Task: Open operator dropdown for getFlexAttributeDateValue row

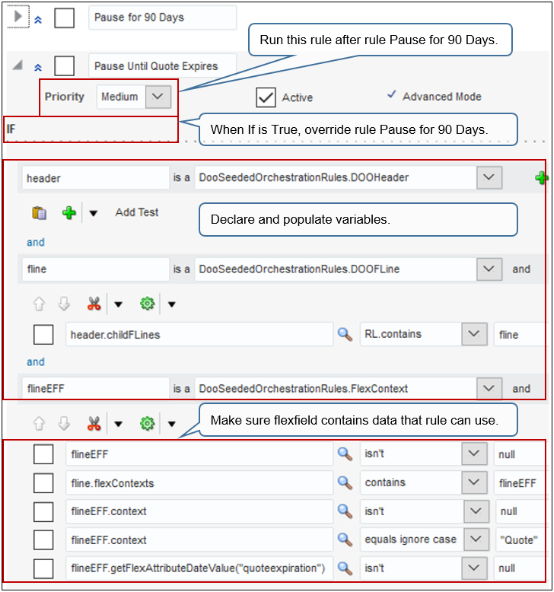Action: (474, 568)
